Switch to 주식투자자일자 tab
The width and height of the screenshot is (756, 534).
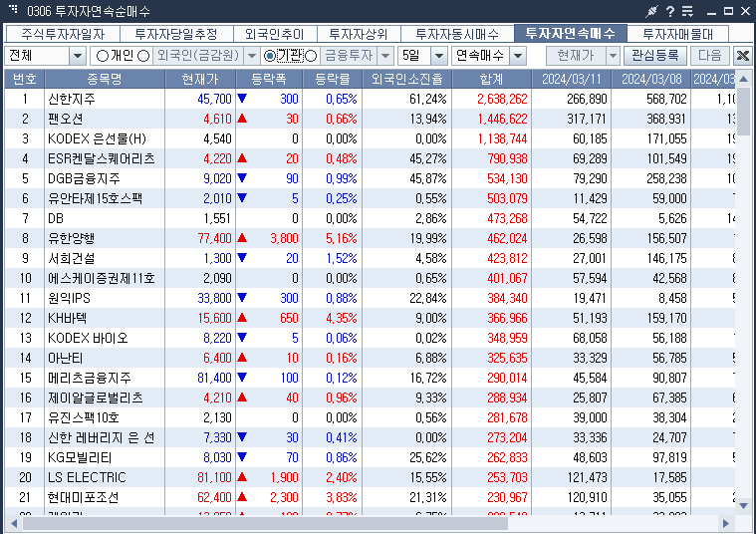click(63, 34)
